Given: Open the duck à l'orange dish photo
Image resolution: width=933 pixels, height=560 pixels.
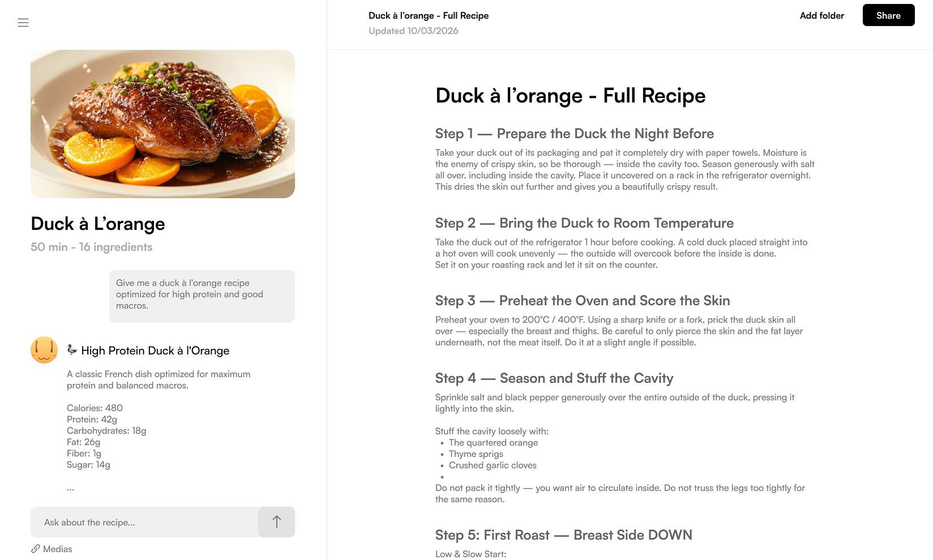Looking at the screenshot, I should [x=162, y=124].
